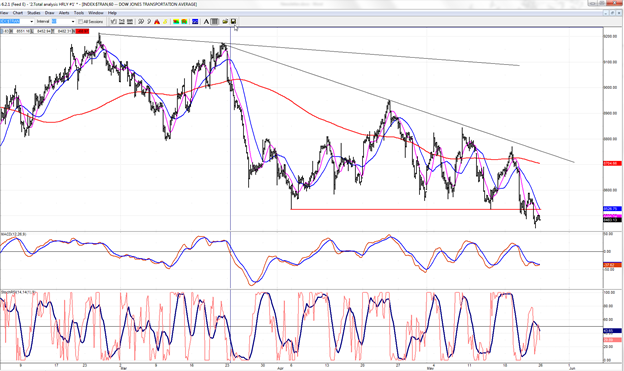The image size is (624, 371).
Task: Expand the symbol selector dropdown arrow
Action: tap(32, 21)
